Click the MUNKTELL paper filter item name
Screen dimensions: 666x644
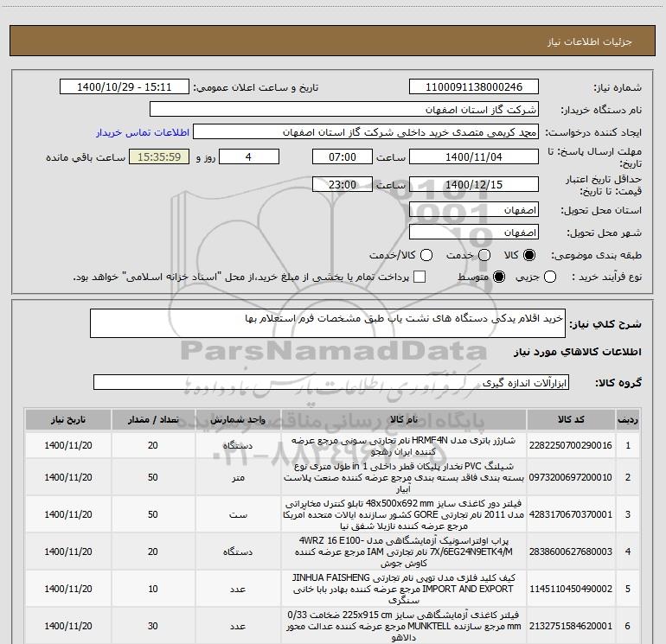pyautogui.click(x=404, y=626)
